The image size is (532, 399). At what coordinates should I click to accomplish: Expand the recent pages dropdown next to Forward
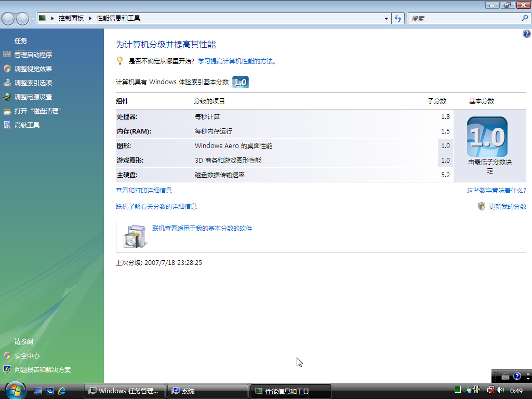pyautogui.click(x=33, y=19)
